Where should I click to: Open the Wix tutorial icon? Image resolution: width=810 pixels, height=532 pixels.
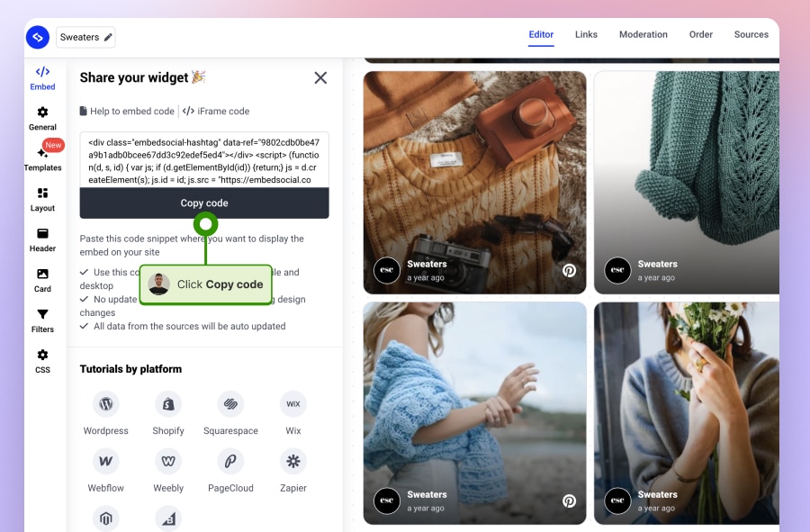click(x=292, y=404)
